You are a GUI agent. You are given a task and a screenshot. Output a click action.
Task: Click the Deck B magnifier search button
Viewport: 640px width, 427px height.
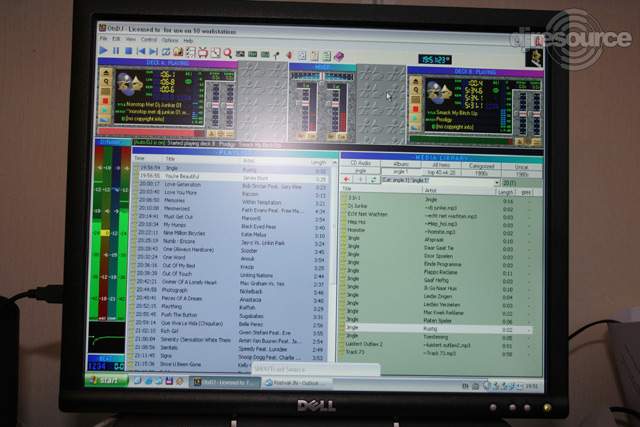tap(416, 90)
